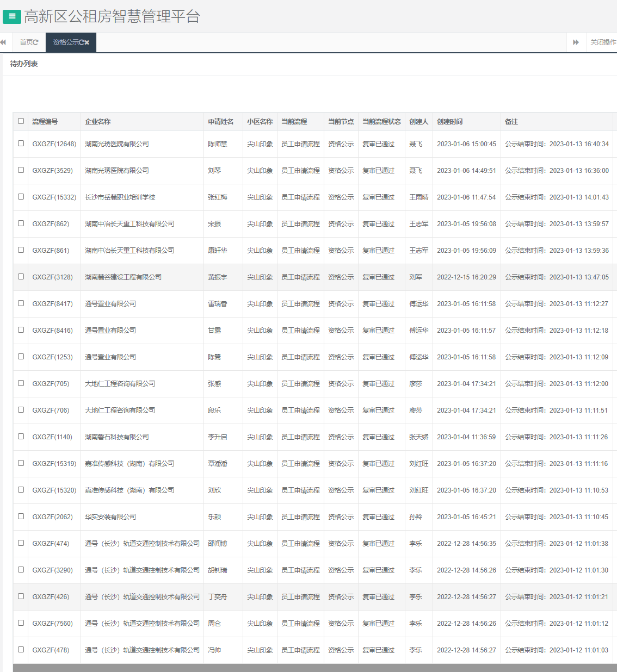Image resolution: width=617 pixels, height=672 pixels.
Task: Sort by 流程编号 column header
Action: click(x=45, y=122)
